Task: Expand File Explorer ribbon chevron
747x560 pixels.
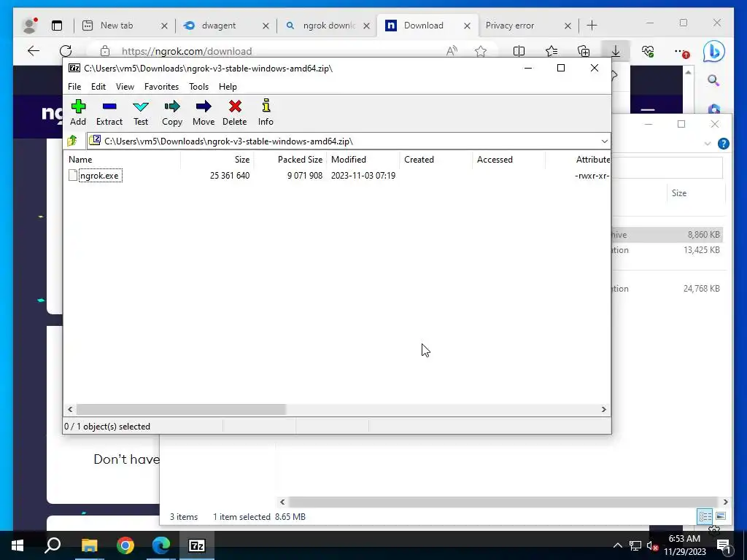Action: (x=708, y=144)
